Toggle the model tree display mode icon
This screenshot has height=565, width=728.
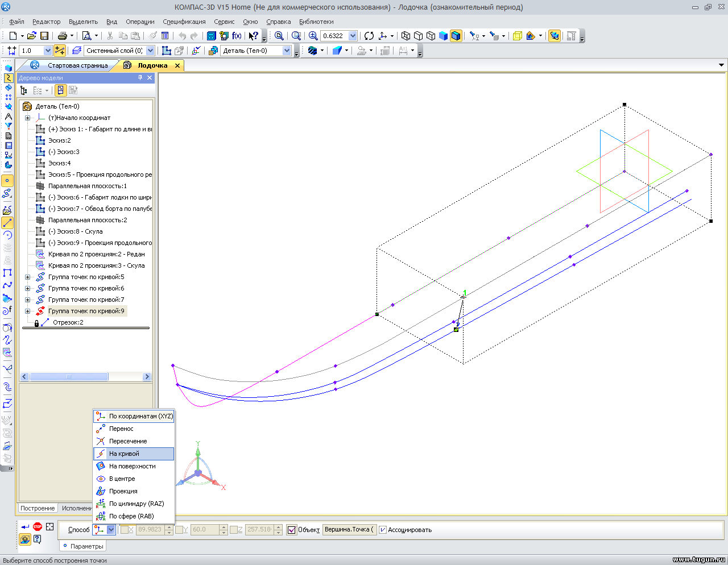(60, 90)
